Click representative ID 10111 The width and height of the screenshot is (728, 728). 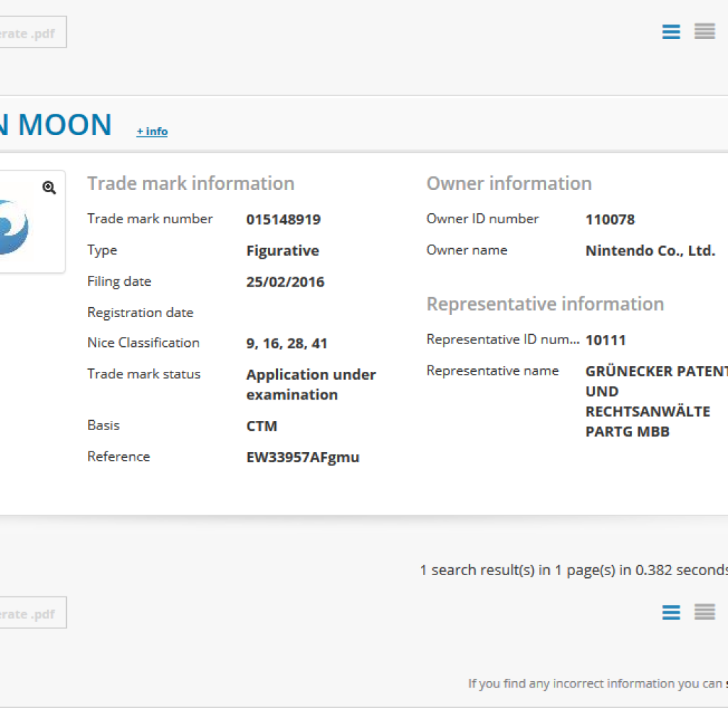(605, 341)
